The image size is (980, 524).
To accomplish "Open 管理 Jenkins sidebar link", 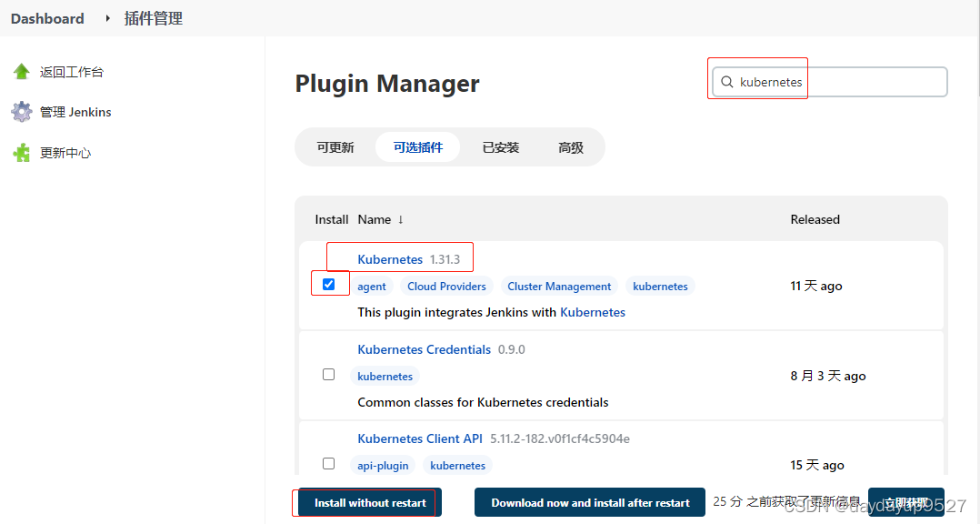I will 75,112.
